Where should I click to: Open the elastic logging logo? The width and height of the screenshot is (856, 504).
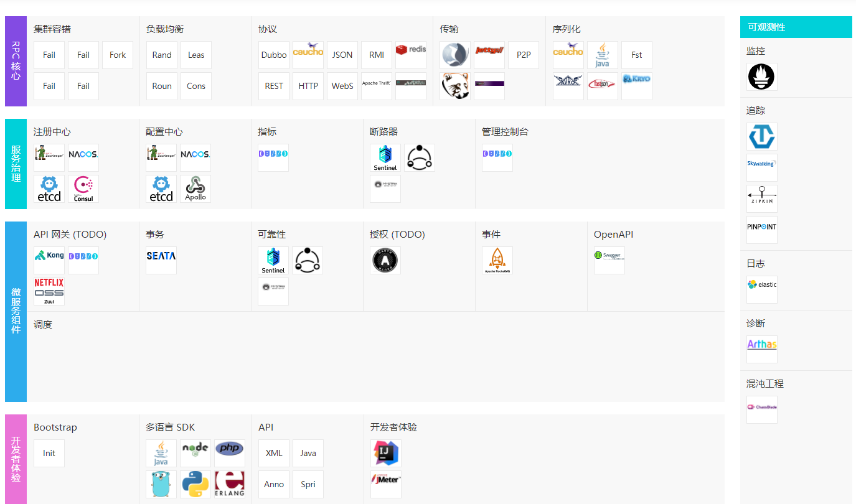point(762,289)
